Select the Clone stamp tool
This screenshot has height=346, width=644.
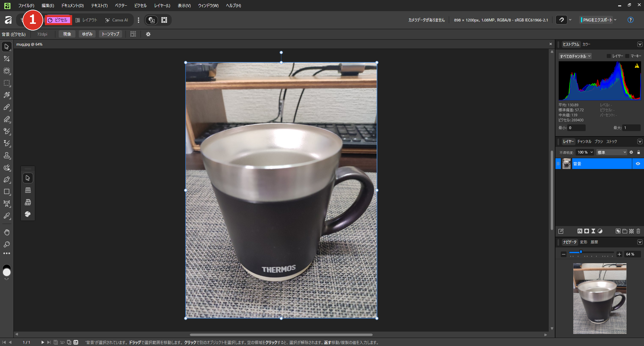click(x=7, y=156)
